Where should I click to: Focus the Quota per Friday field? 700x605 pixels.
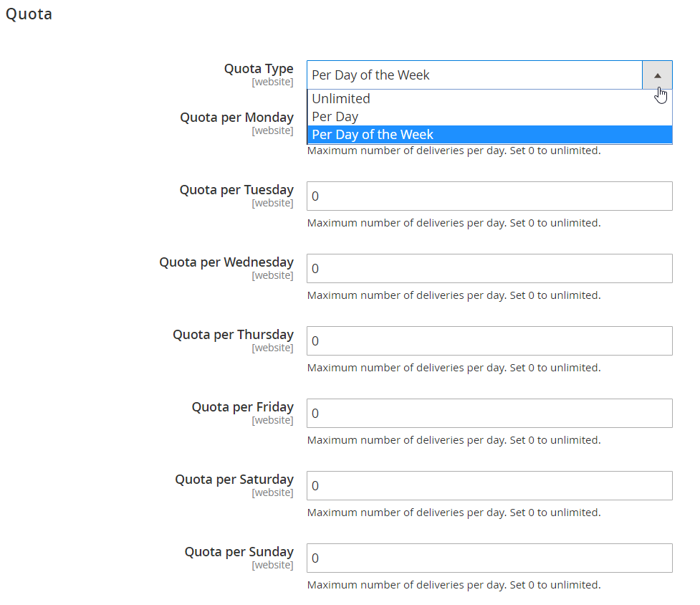489,413
